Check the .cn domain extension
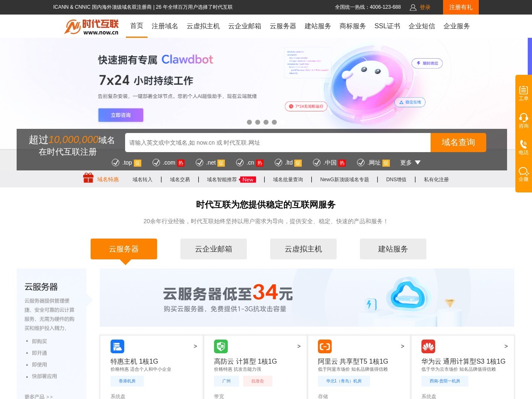 [240, 163]
